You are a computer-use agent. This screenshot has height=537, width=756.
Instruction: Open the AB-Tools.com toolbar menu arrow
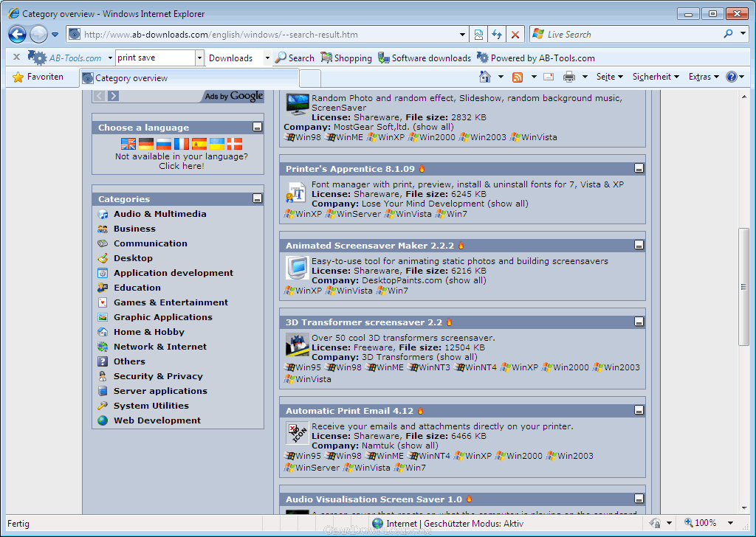tap(110, 58)
